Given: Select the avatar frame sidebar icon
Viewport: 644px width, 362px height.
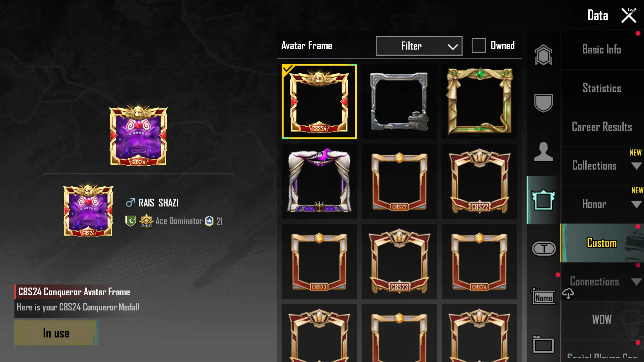Looking at the screenshot, I should pyautogui.click(x=543, y=200).
